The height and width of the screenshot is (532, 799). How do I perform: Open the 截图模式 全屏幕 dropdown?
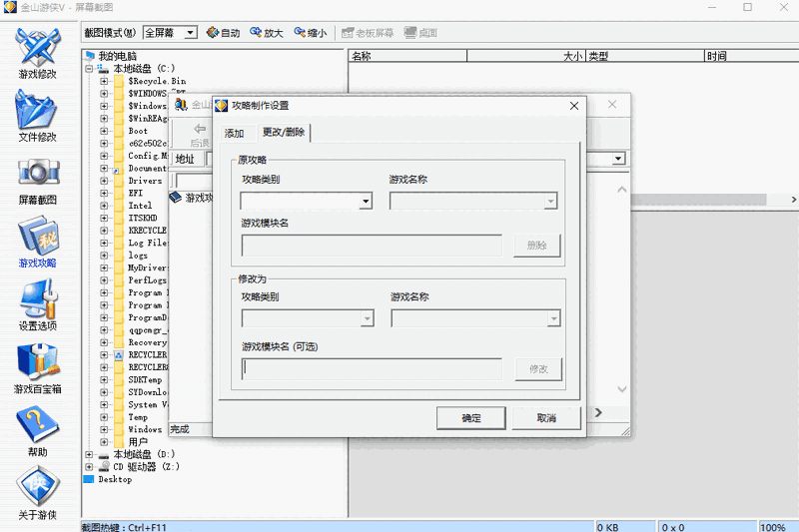[x=191, y=33]
